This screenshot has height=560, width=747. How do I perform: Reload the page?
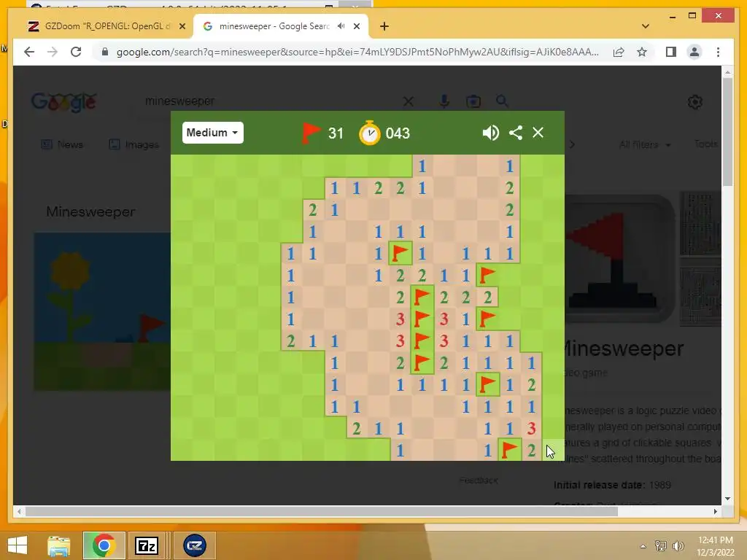tap(76, 52)
